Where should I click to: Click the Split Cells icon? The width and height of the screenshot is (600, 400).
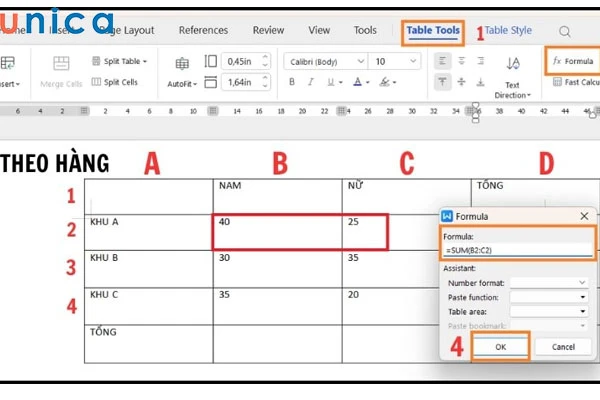pyautogui.click(x=96, y=82)
